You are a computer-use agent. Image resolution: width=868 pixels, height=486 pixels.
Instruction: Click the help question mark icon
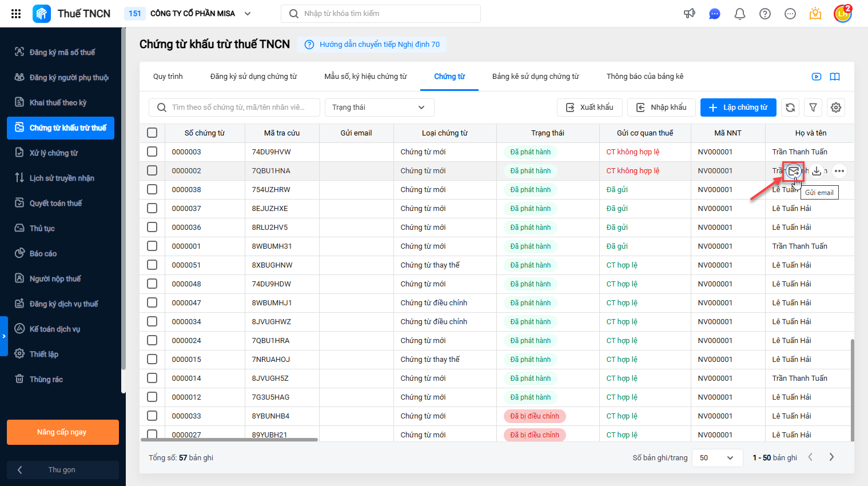tap(765, 14)
